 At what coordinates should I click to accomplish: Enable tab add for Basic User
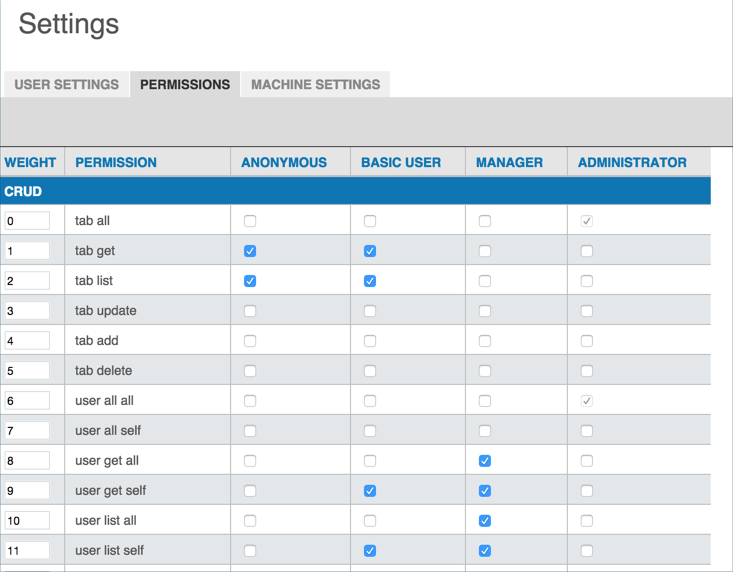pos(370,341)
